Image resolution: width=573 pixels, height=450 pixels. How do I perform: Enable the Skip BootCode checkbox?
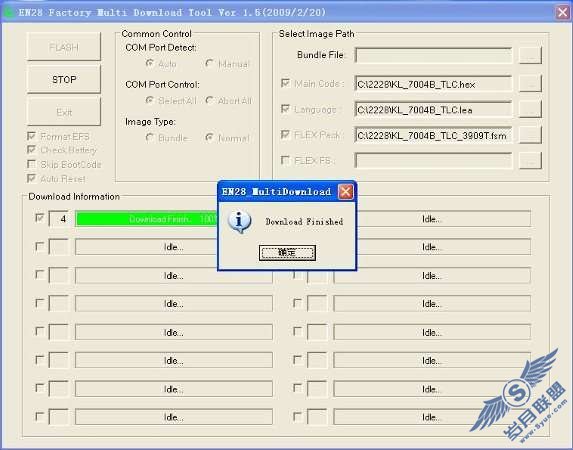[x=32, y=164]
